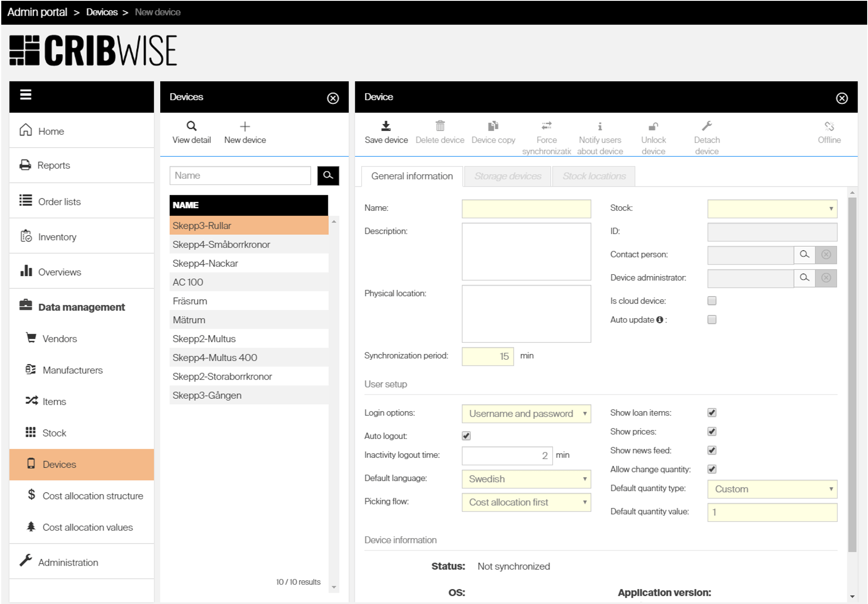Toggle the Show prices checkbox
The image size is (868, 604).
712,431
